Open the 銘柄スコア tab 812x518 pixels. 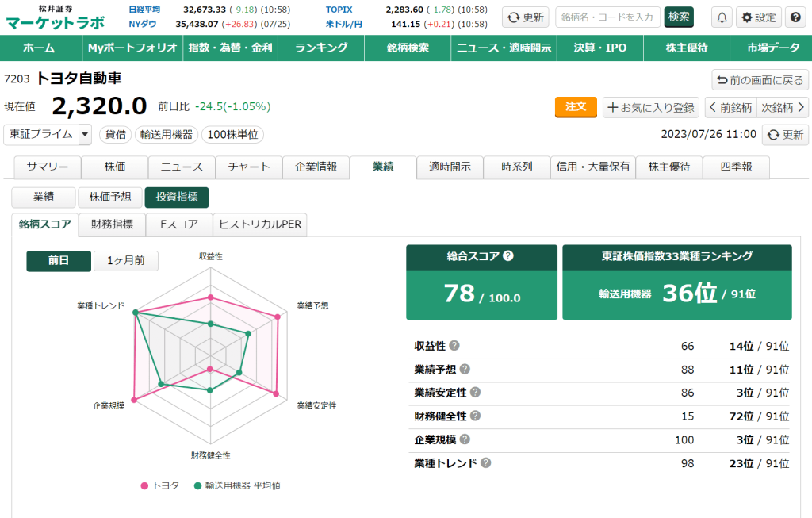[x=45, y=224]
